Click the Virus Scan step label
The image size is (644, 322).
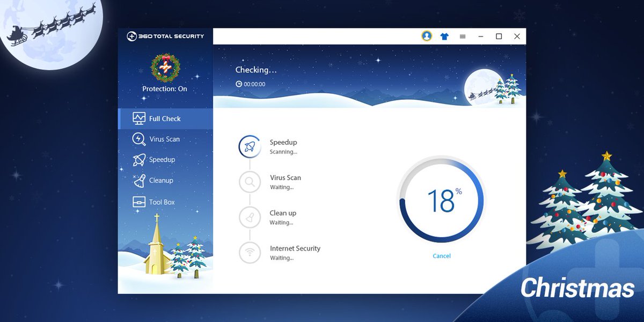click(286, 178)
